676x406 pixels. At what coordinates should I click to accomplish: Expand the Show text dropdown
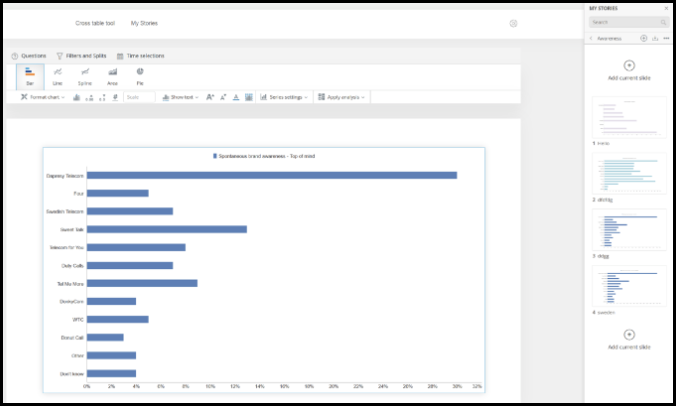[180, 97]
